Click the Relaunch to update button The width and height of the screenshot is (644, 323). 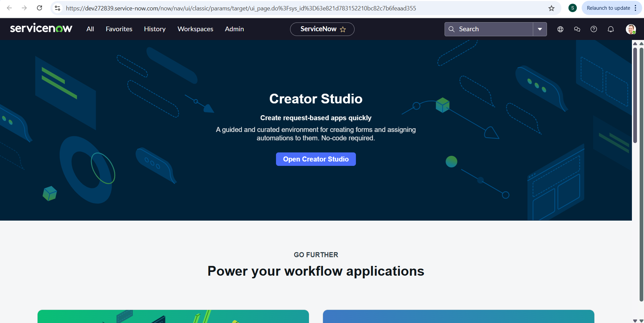pos(608,8)
